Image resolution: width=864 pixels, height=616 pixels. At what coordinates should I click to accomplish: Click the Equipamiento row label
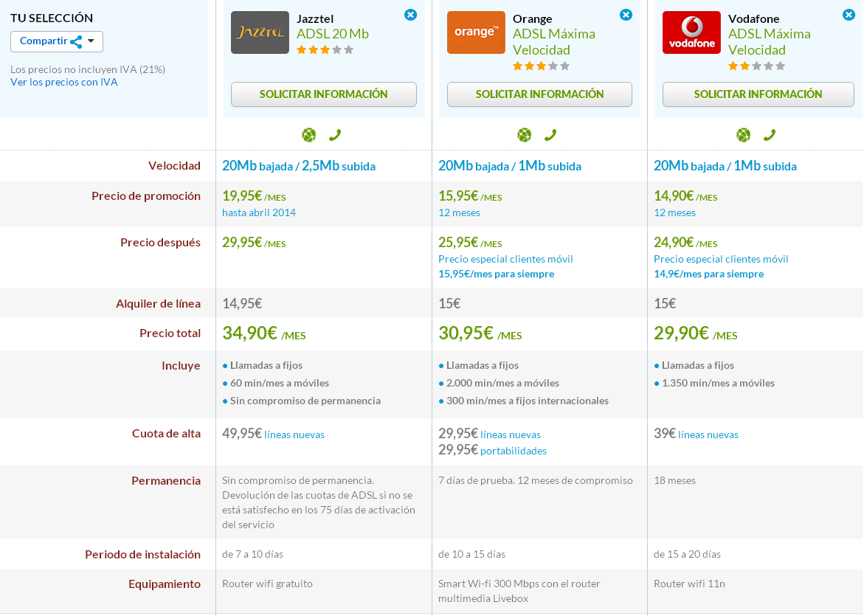pyautogui.click(x=165, y=584)
